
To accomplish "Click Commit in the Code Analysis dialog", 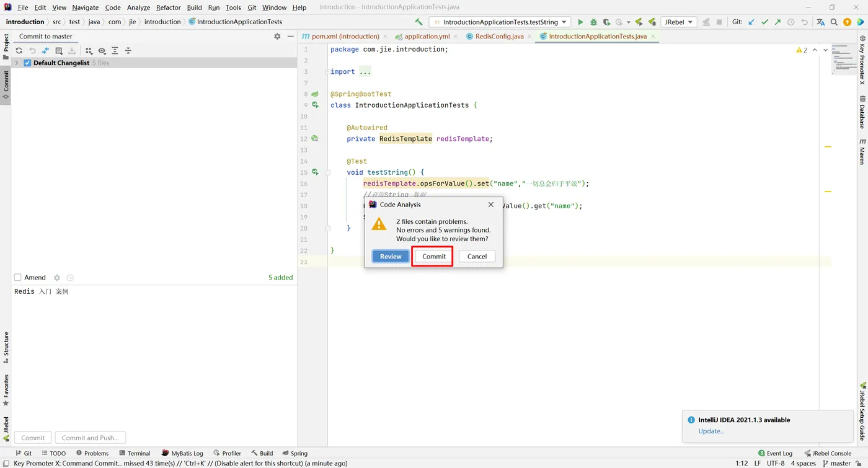I will (433, 256).
